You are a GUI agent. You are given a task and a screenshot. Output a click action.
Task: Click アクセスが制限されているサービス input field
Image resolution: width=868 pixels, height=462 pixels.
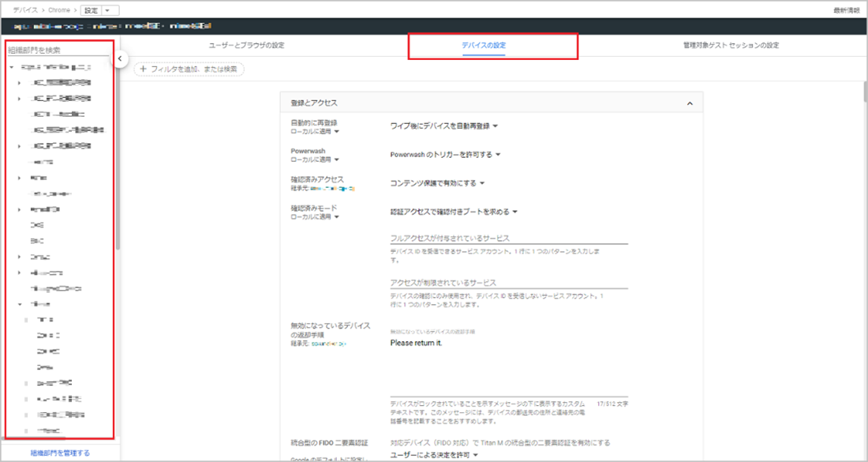click(509, 282)
